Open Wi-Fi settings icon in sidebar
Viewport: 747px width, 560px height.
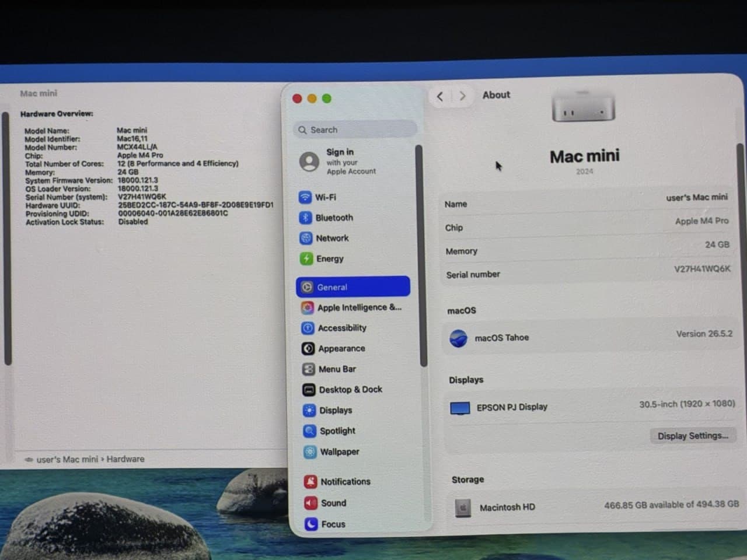point(305,197)
